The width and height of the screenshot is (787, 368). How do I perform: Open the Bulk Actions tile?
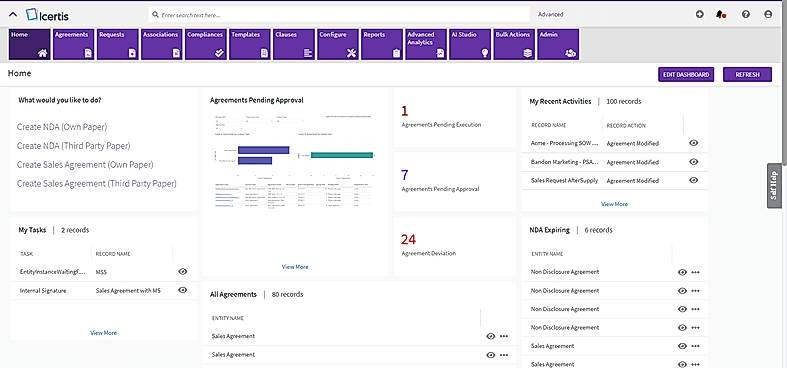tap(514, 44)
